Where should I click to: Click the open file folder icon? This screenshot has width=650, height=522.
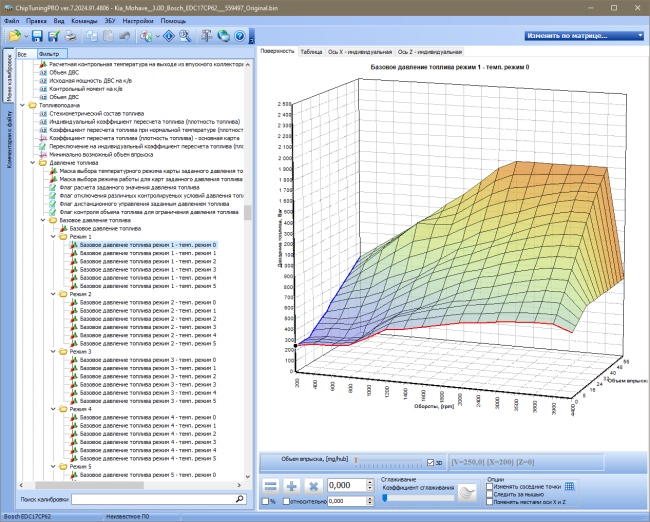coord(14,36)
